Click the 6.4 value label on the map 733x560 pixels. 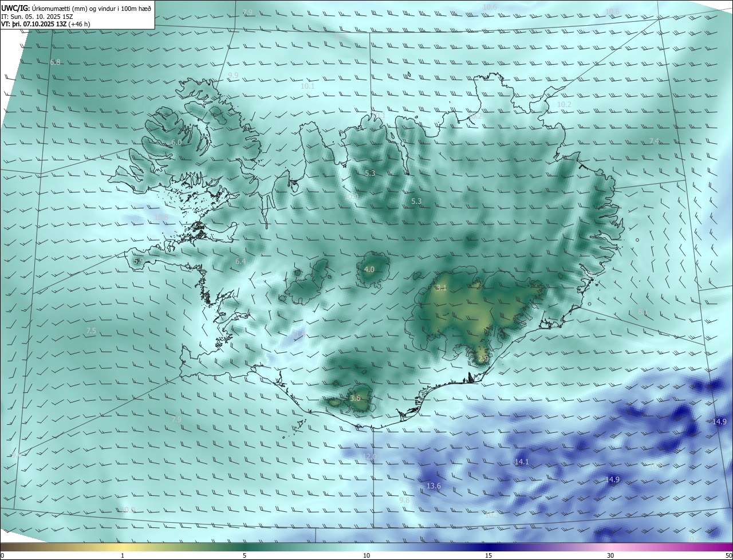point(241,261)
